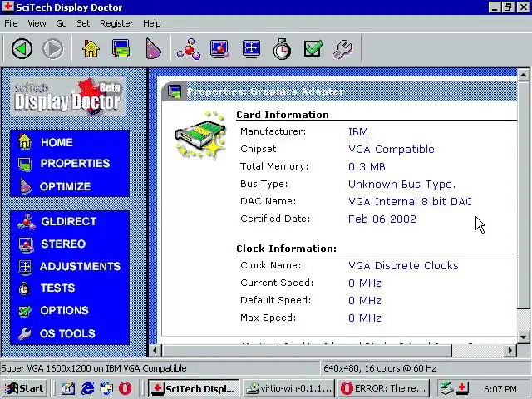The image size is (532, 399).
Task: Open the Register menu
Action: click(x=116, y=23)
